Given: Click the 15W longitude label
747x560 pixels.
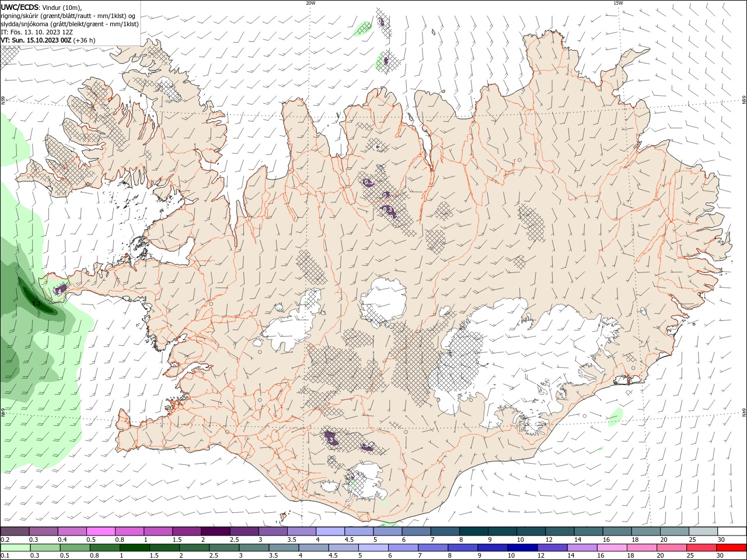Looking at the screenshot, I should (x=618, y=3).
